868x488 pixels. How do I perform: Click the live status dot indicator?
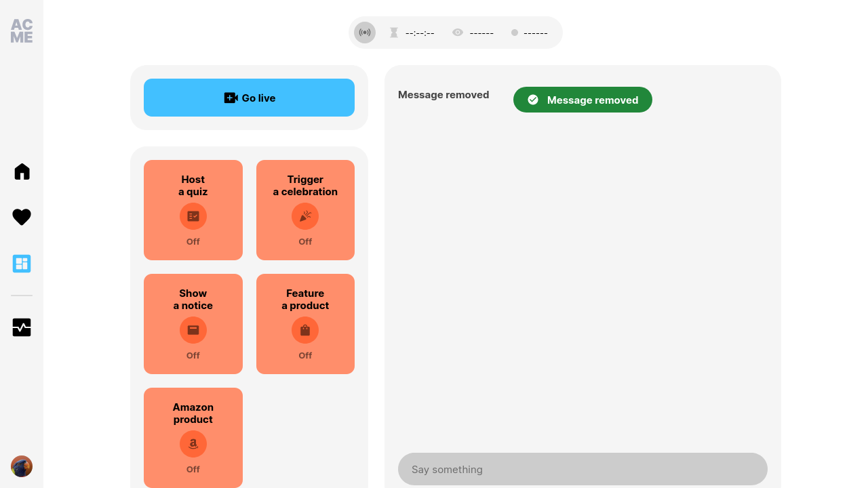pos(515,33)
